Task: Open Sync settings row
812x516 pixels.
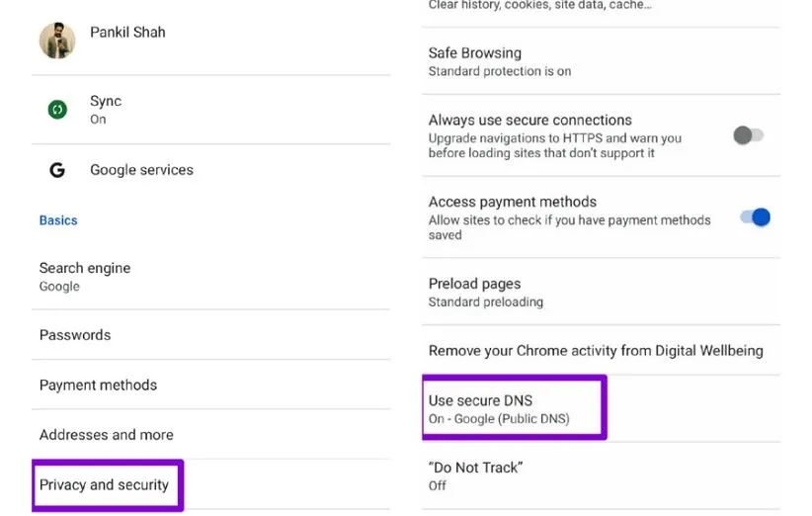Action: point(106,109)
